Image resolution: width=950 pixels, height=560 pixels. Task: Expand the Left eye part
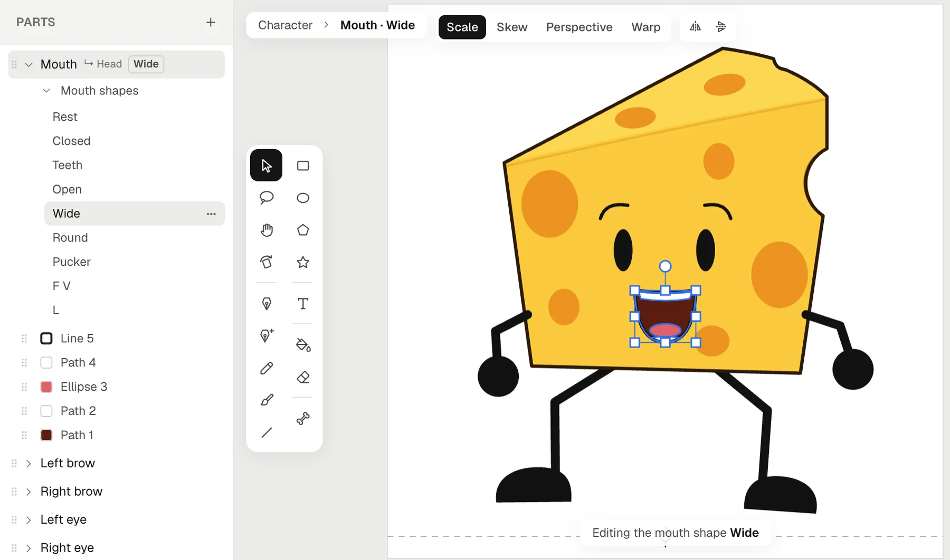pyautogui.click(x=29, y=520)
